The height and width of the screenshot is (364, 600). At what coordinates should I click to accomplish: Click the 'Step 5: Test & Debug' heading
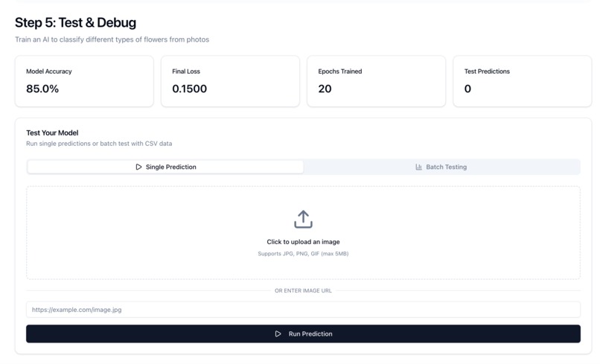(75, 22)
